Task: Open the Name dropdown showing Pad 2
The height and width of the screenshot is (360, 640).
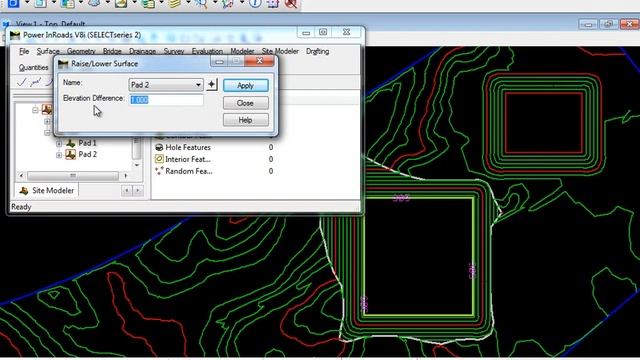Action: (166, 85)
